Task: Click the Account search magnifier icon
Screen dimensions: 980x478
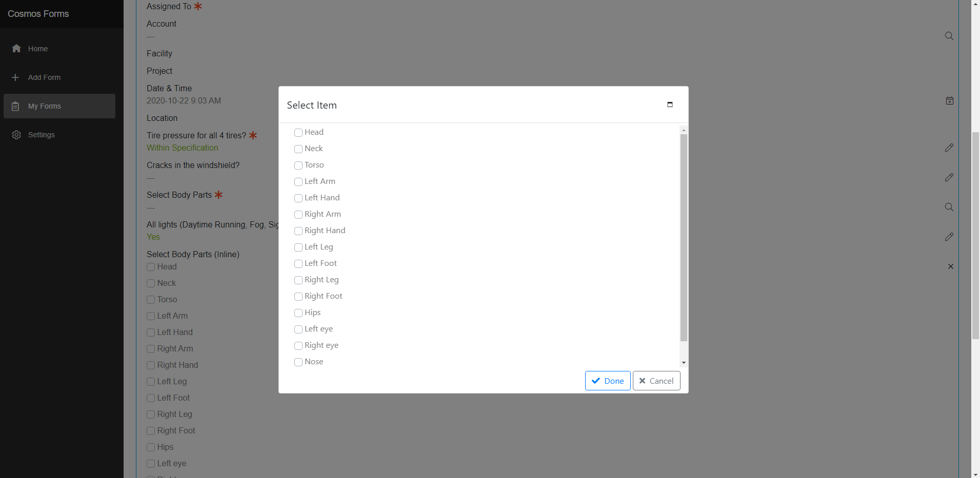Action: [x=949, y=36]
